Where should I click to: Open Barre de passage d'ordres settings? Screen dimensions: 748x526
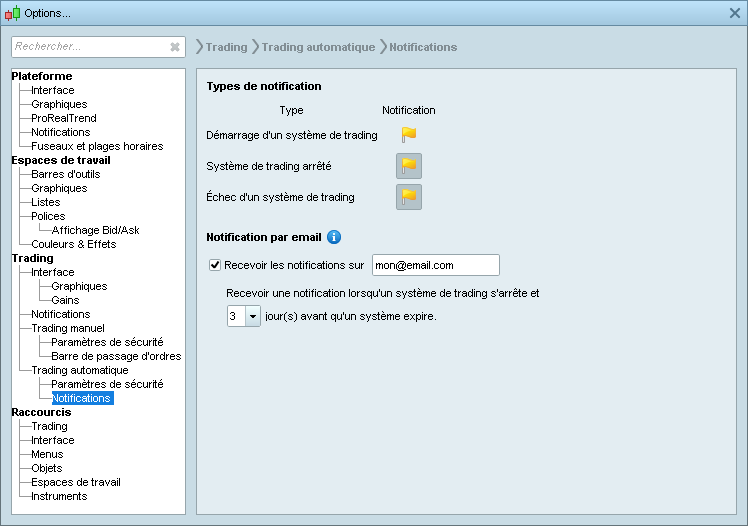point(116,356)
